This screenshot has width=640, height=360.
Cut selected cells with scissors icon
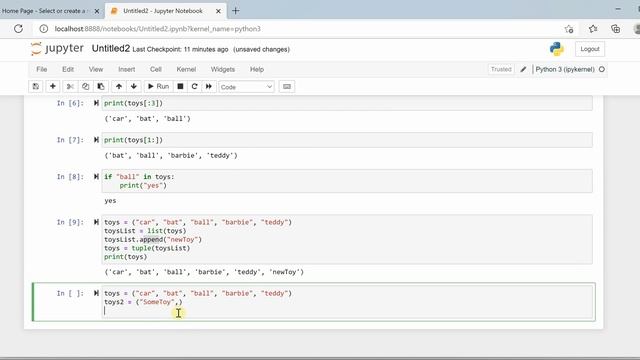[70, 87]
